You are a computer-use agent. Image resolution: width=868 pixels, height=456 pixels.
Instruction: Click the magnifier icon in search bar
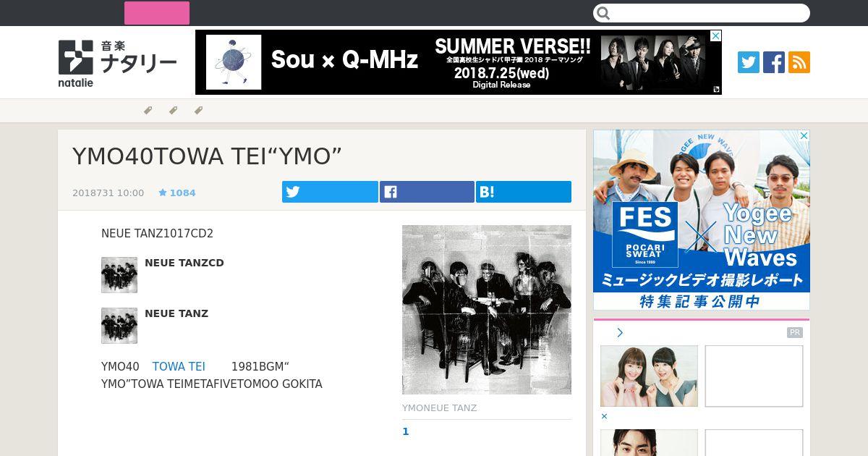604,13
